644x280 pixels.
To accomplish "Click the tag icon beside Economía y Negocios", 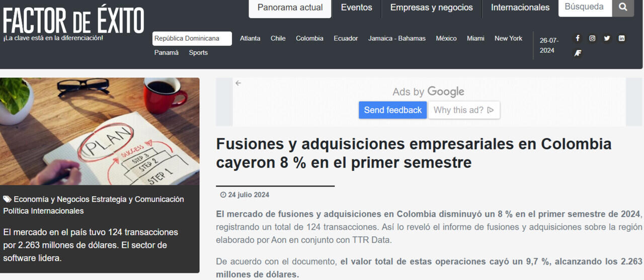I will 7,200.
